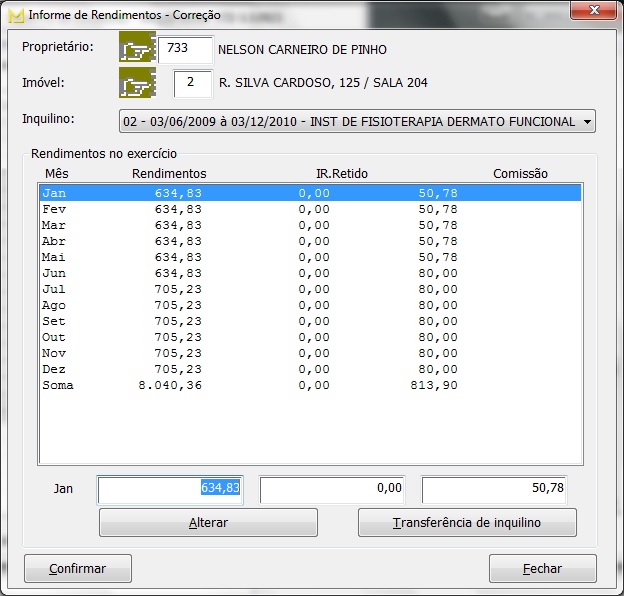
Task: Click the Rendimentos value field 634,83
Action: (x=171, y=489)
